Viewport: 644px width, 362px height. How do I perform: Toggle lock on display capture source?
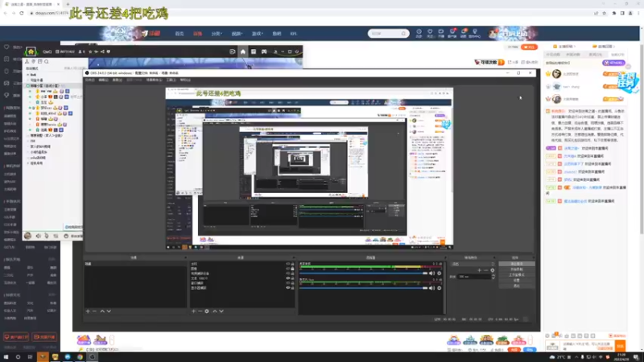[x=292, y=288]
